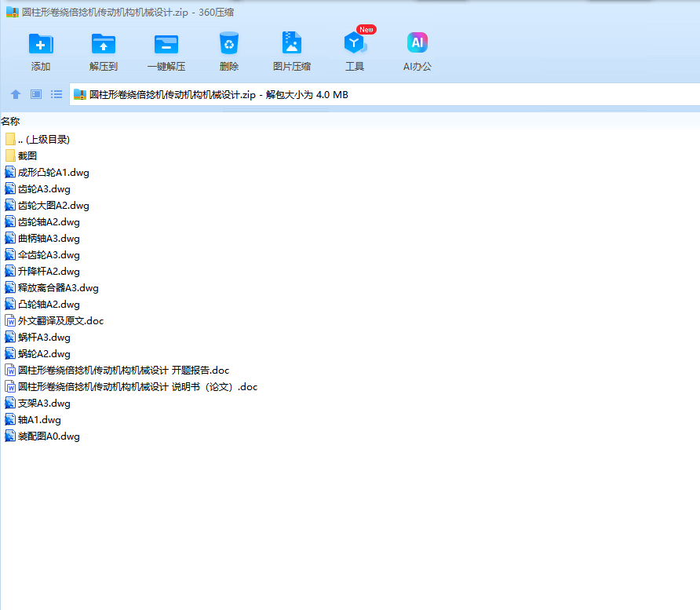700x610 pixels.
Task: Click the 添加 (Add) toolbar icon
Action: (x=41, y=44)
